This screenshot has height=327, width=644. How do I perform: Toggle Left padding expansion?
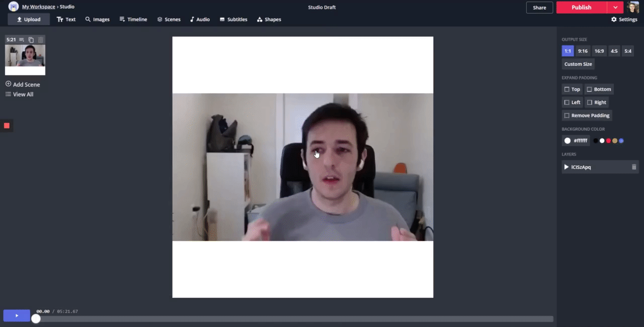pyautogui.click(x=572, y=102)
